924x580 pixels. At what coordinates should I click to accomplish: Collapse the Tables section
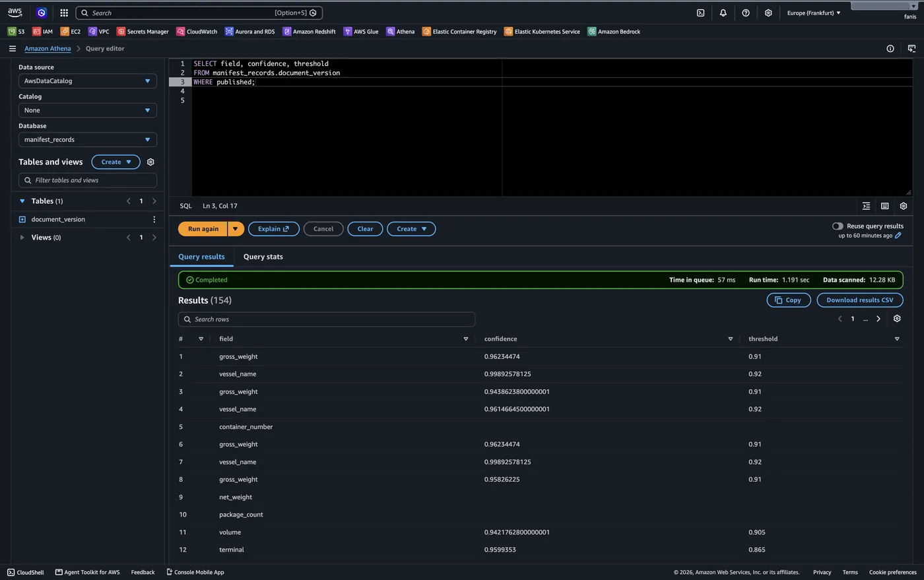point(22,201)
